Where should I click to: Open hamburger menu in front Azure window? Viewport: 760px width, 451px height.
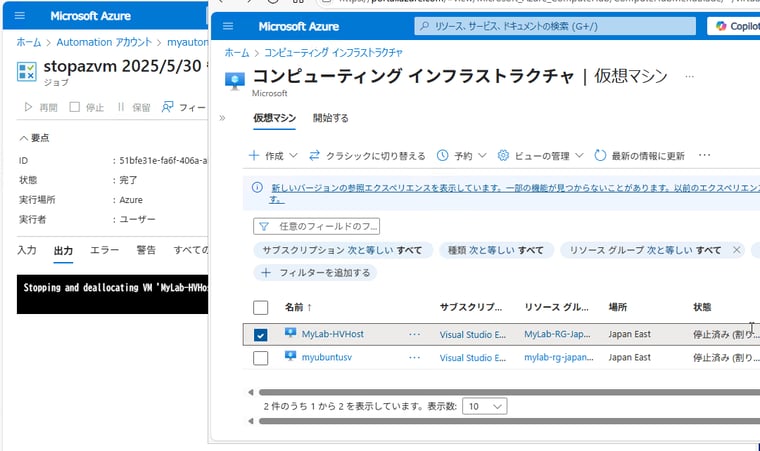pos(228,26)
